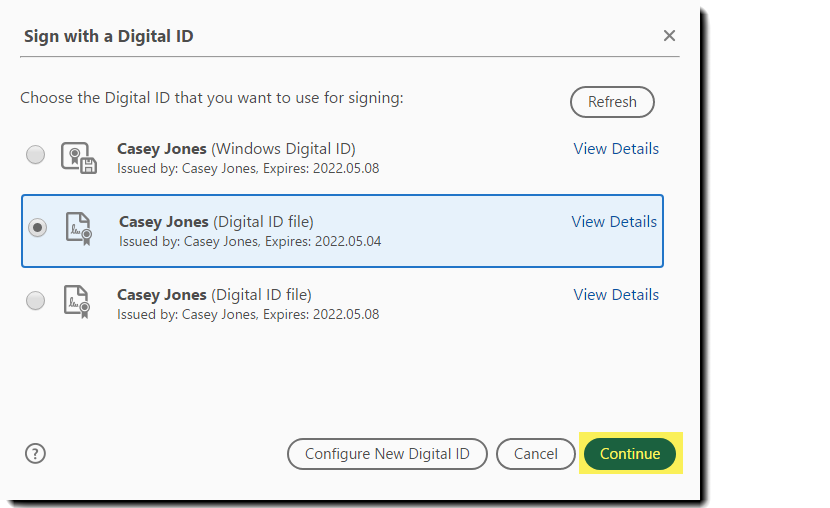View Details for the bottom Digital ID file
Image resolution: width=830 pixels, height=508 pixels.
(x=616, y=295)
